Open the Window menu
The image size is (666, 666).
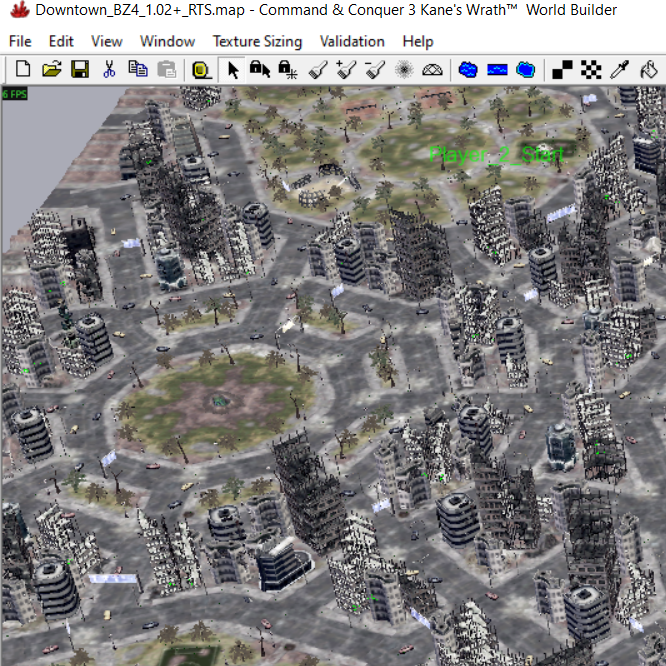pos(167,41)
